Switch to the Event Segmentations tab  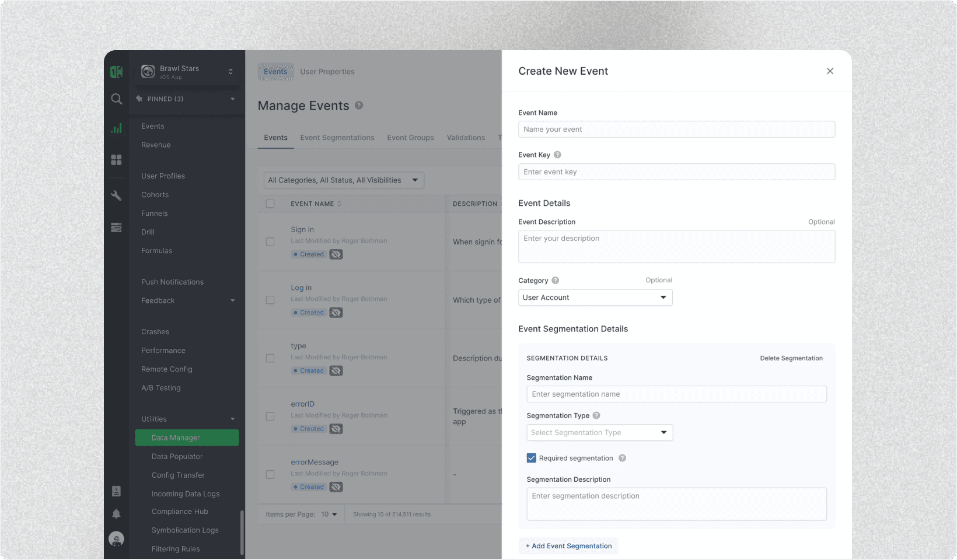pyautogui.click(x=337, y=138)
